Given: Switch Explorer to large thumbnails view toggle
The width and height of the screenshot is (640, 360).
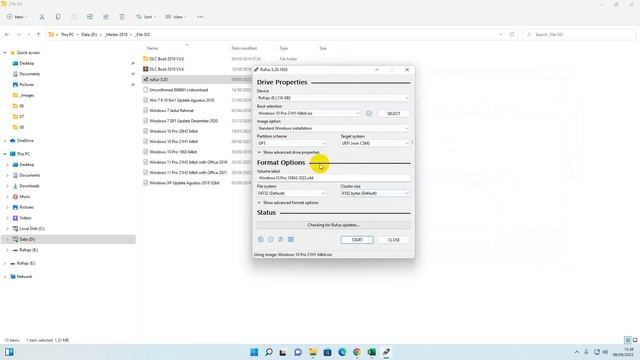Looking at the screenshot, I should click(x=635, y=340).
